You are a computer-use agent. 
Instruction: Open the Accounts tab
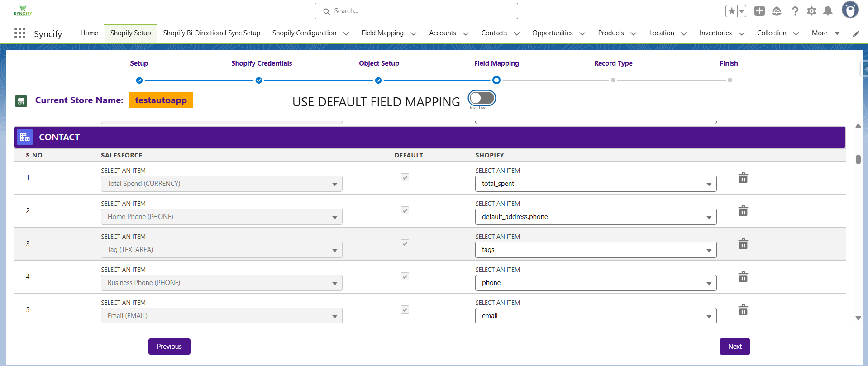point(442,33)
